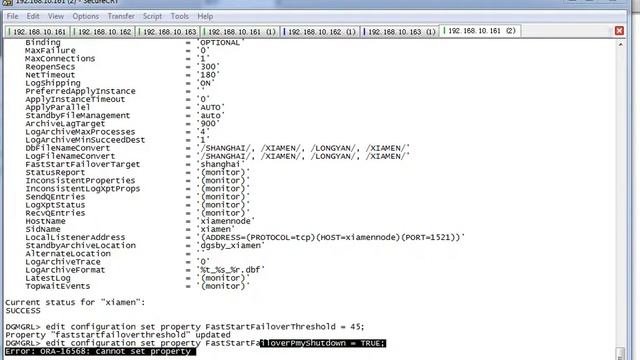Switch to the 192.168.10.162 session tab
Viewport: 640px width, 360px height.
click(x=102, y=31)
